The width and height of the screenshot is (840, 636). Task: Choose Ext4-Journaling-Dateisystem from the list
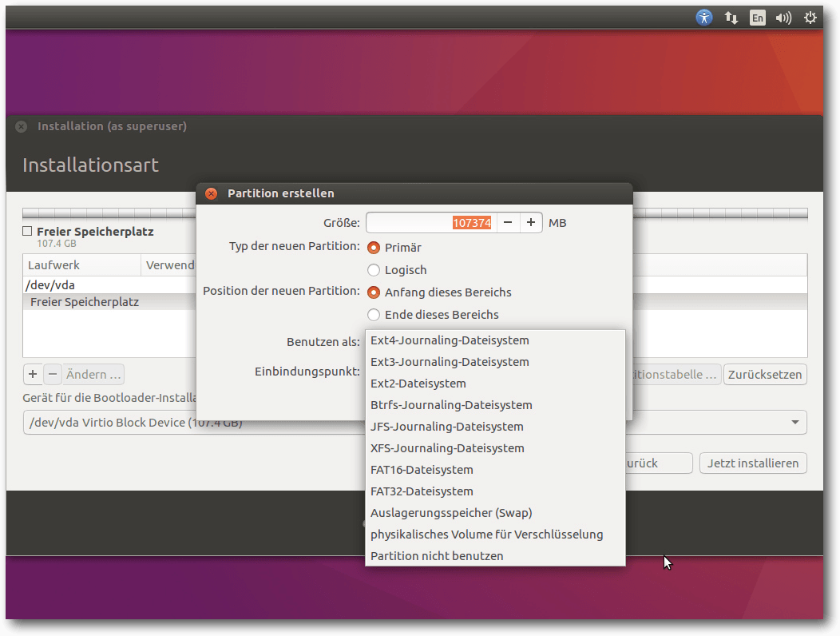(450, 340)
